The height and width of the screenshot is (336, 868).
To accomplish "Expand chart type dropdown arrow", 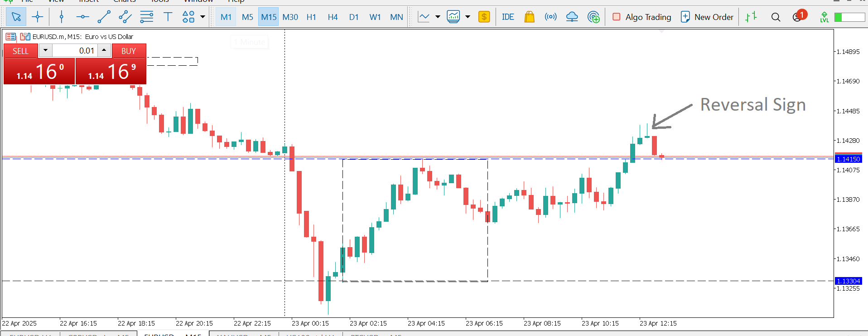I will (438, 17).
